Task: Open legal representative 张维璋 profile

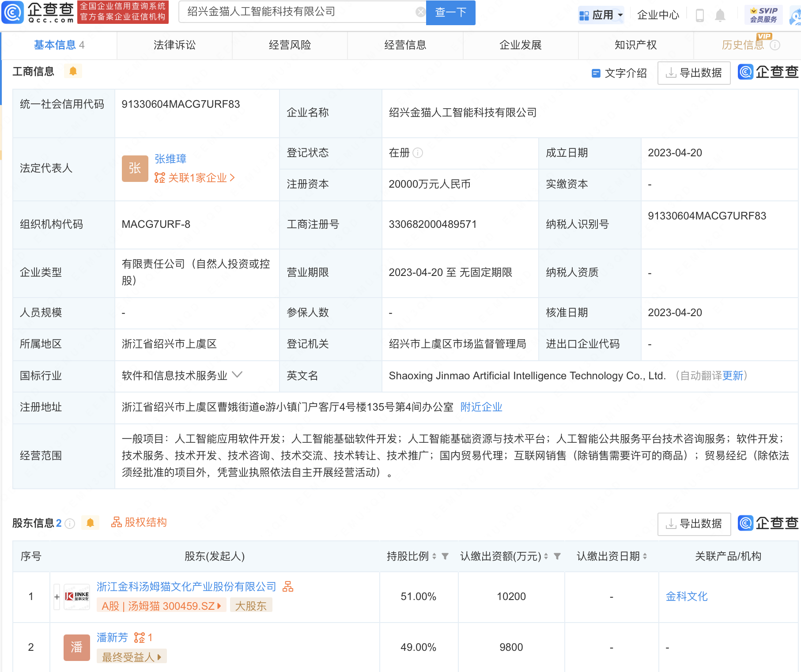Action: [170, 159]
